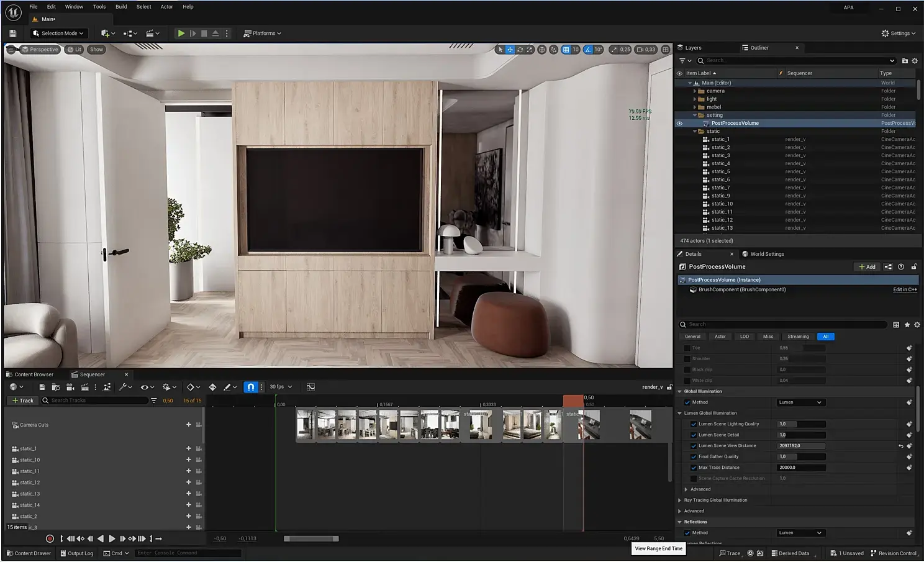Click the green Play in editor button
The height and width of the screenshot is (562, 924).
181,34
